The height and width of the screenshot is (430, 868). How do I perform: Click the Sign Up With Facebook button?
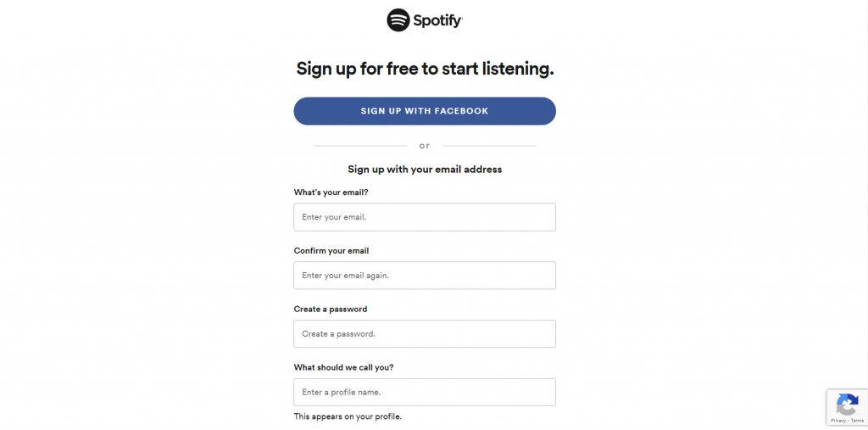coord(425,111)
